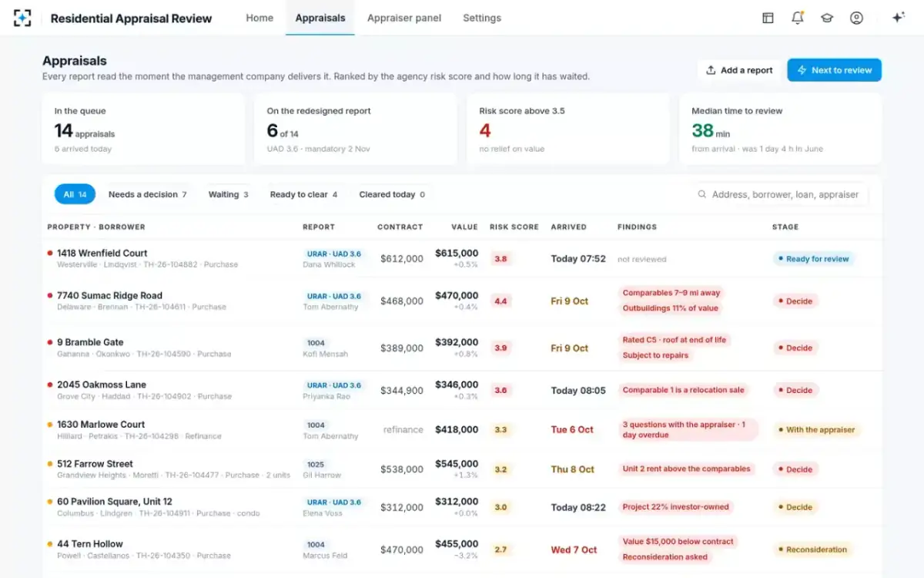Show the Waiting appraisals filter
Image resolution: width=924 pixels, height=578 pixels.
click(229, 195)
